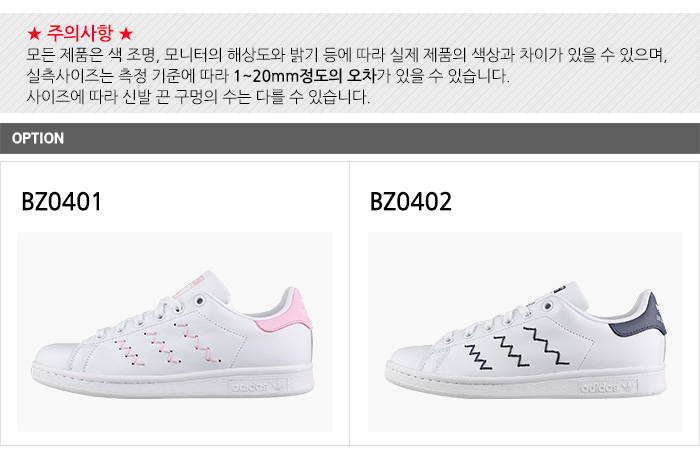Click the bold 1~20mm tolerance text
Image resolution: width=700 pixels, height=463 pixels.
click(305, 76)
